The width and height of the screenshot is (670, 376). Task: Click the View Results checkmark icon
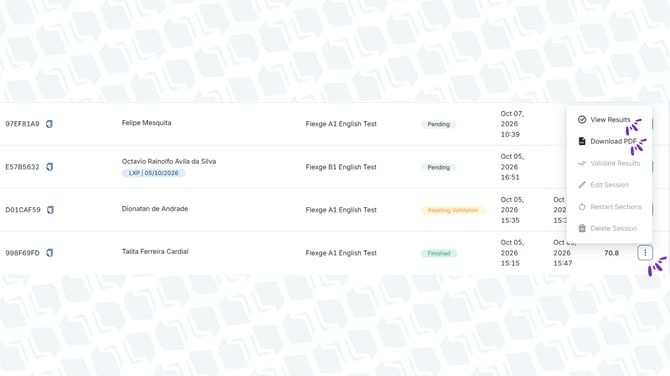coord(582,120)
